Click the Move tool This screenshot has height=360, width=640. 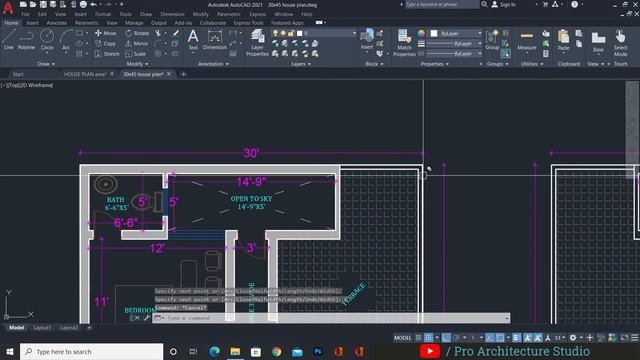pos(105,33)
